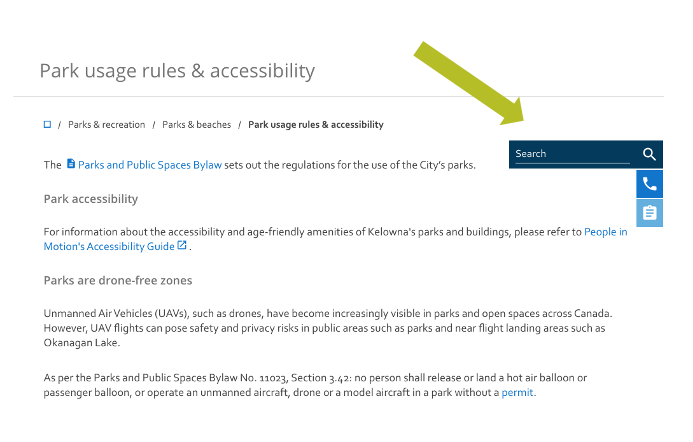
Task: Click the large page title heading
Action: point(177,71)
